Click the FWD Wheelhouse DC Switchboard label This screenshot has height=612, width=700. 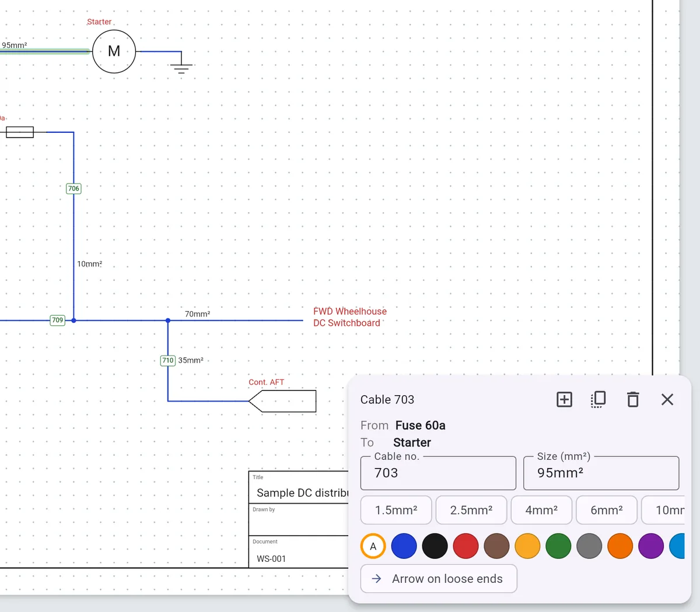350,317
